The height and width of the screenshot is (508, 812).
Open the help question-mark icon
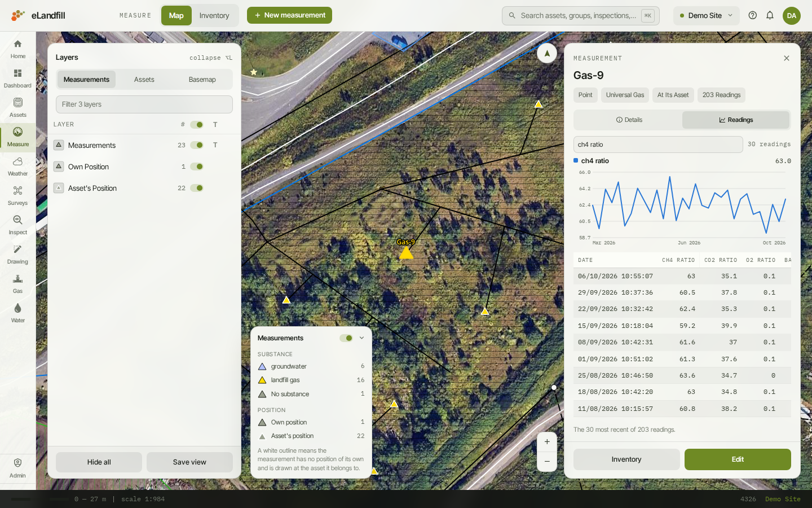point(752,15)
